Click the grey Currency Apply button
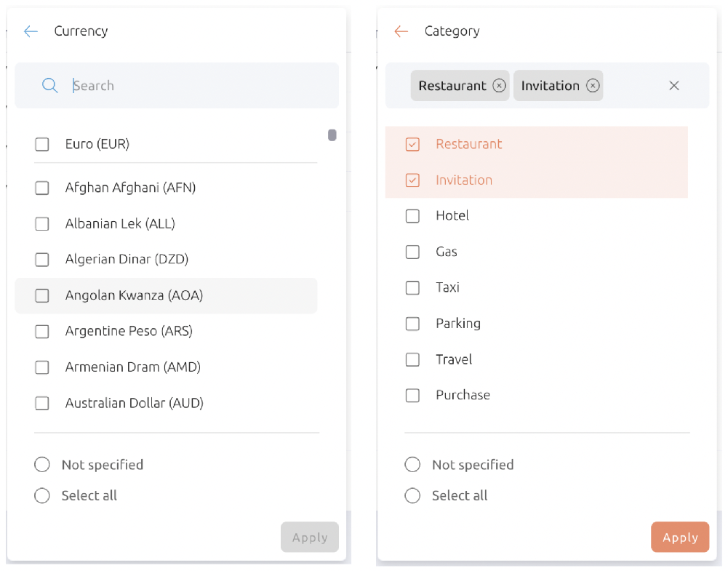The width and height of the screenshot is (728, 571). click(310, 537)
